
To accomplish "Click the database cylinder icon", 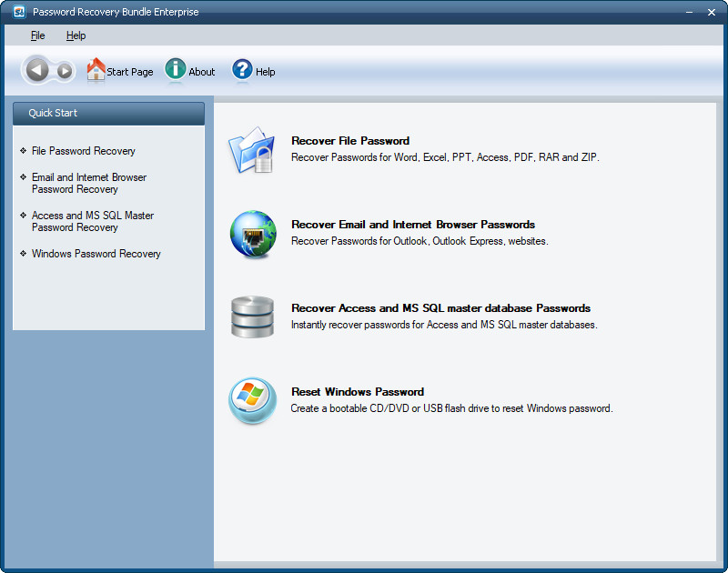I will [x=253, y=317].
